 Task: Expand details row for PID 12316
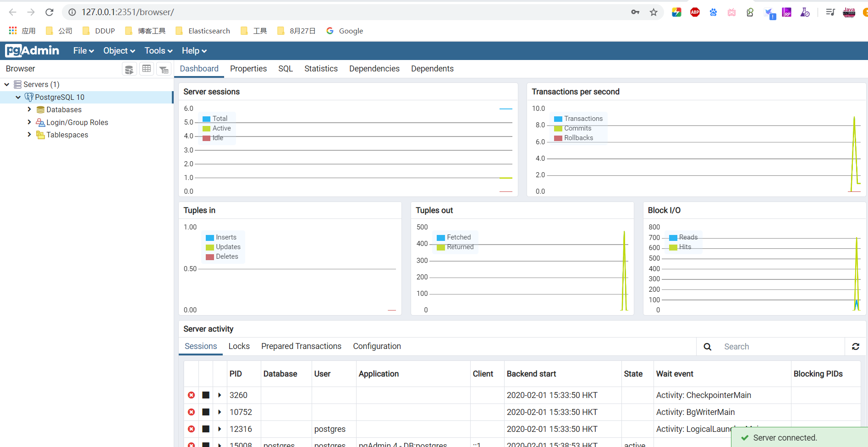coord(220,429)
